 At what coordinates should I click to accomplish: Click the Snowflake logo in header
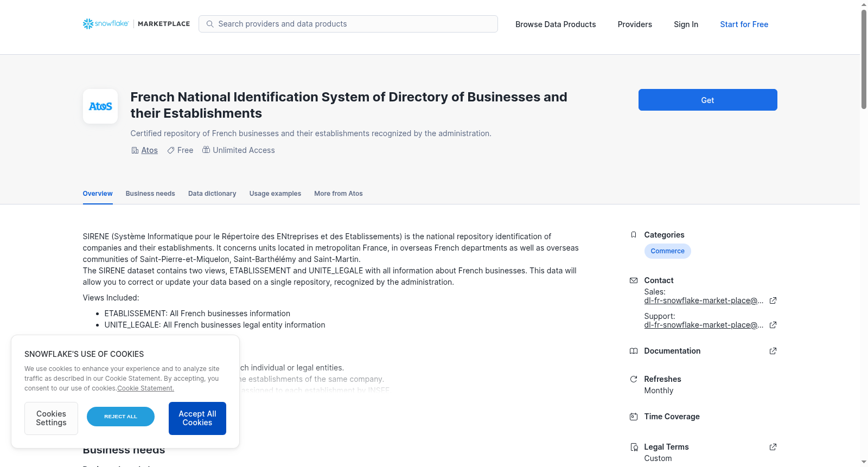point(106,24)
